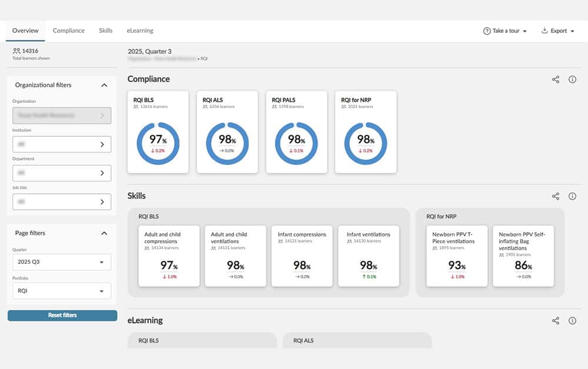
Task: Click the share icon in eLearning section
Action: [x=556, y=321]
